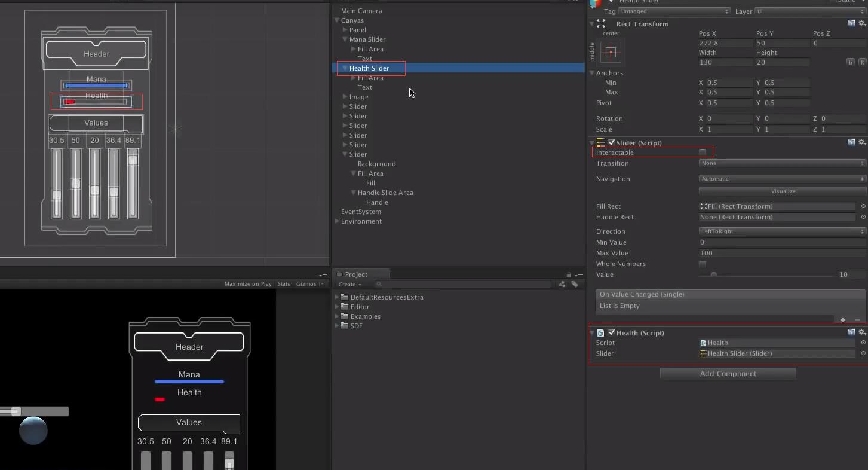Click the Value number field showing 10
Viewport: 868px width, 470px height.
pos(852,274)
